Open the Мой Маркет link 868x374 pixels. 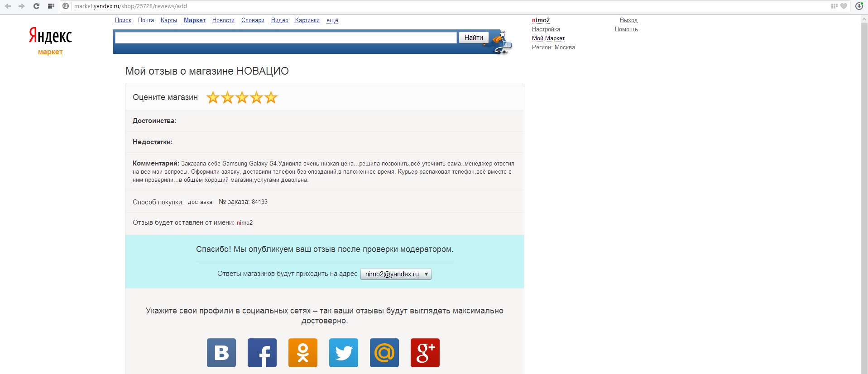click(548, 38)
